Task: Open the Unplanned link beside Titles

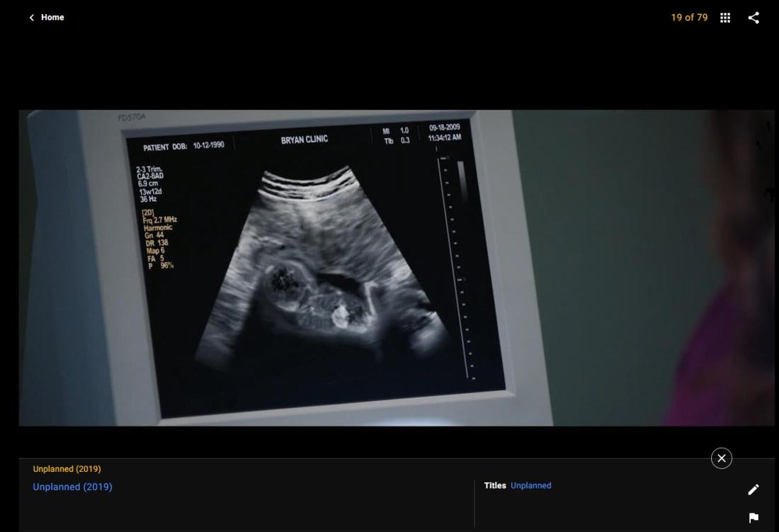Action: coord(531,485)
